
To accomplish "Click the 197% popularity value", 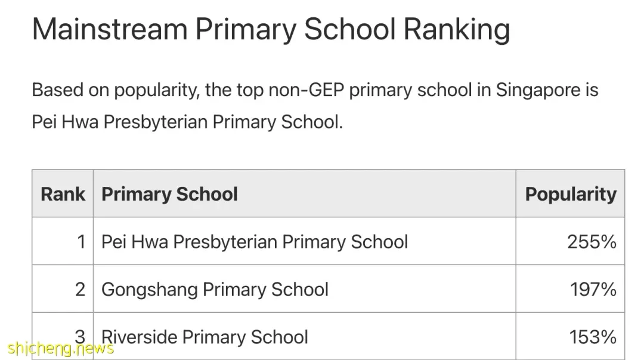I will [593, 290].
